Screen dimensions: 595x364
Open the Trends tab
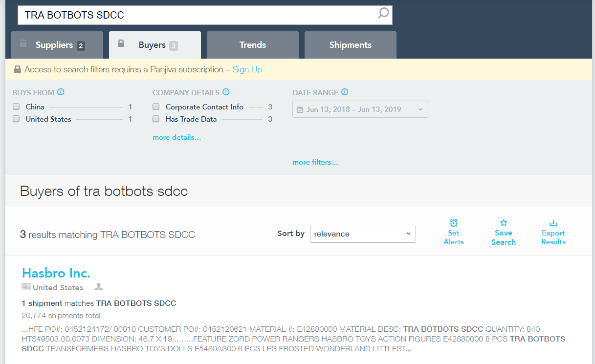(x=253, y=45)
